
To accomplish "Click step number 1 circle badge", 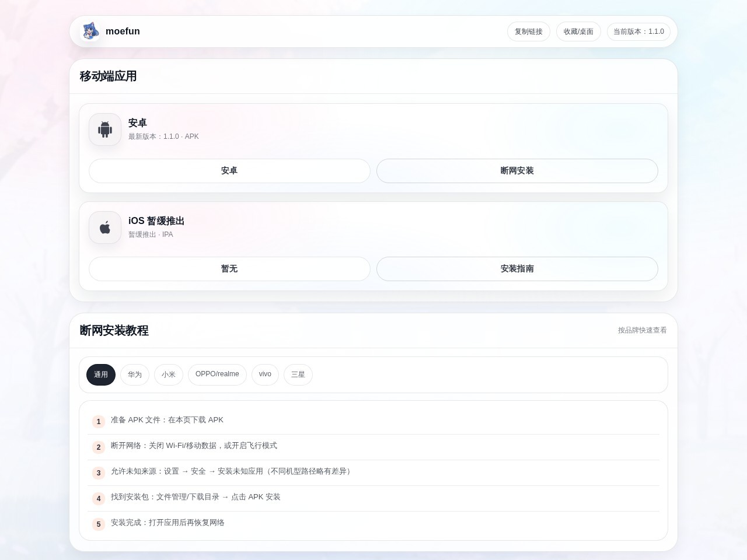I will point(98,422).
